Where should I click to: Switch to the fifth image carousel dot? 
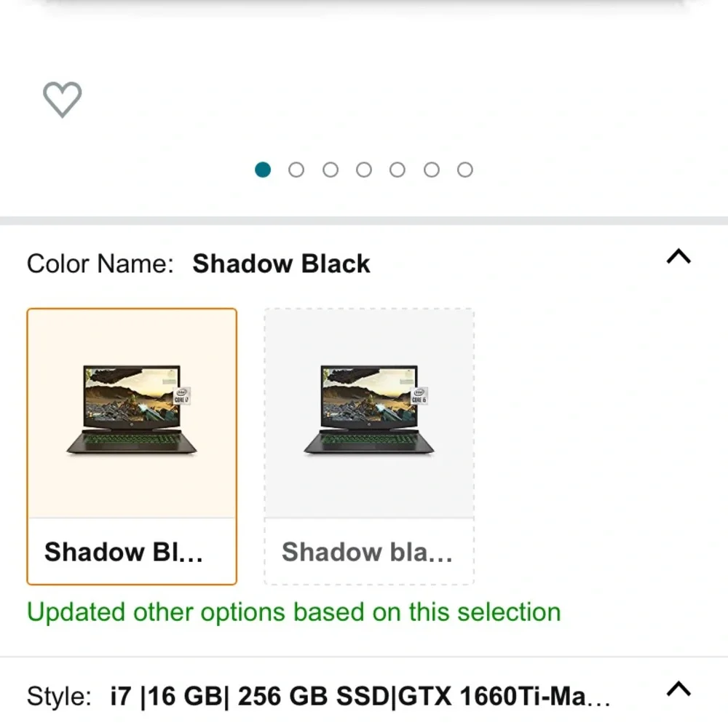coord(397,170)
